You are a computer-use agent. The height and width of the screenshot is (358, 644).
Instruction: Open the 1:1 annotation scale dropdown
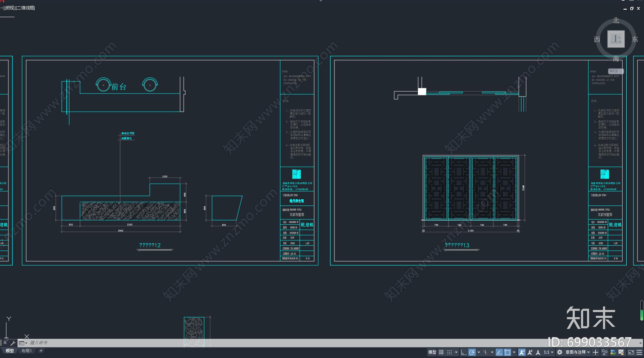(x=549, y=352)
